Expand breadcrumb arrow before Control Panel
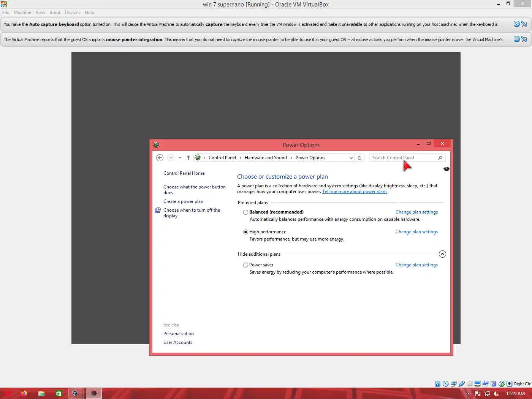532x399 pixels. (204, 158)
